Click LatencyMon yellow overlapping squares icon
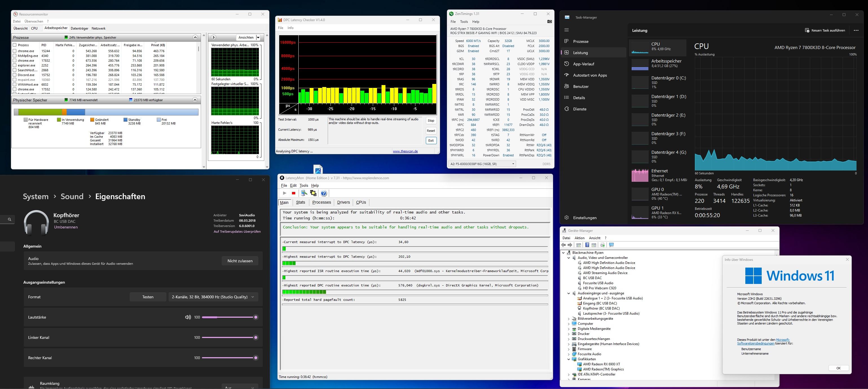This screenshot has width=868, height=389. click(x=313, y=193)
